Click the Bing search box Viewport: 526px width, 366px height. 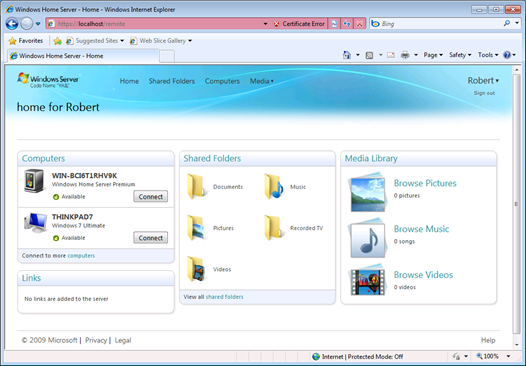[x=436, y=24]
